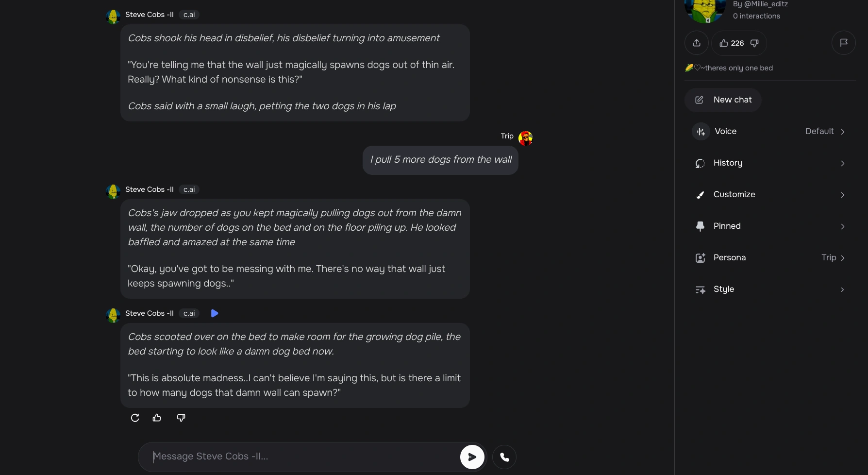Expand the Customize chevron

[842, 195]
